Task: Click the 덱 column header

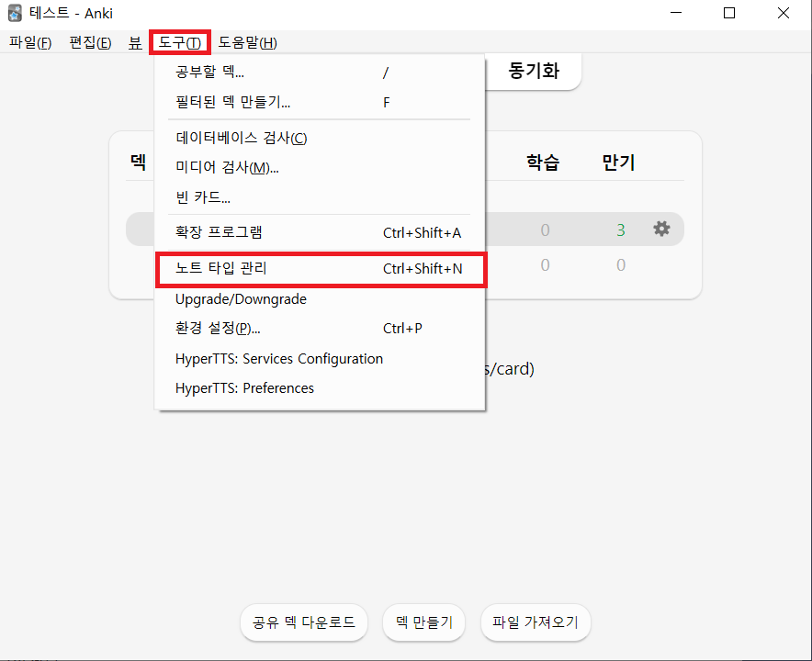Action: 139,162
